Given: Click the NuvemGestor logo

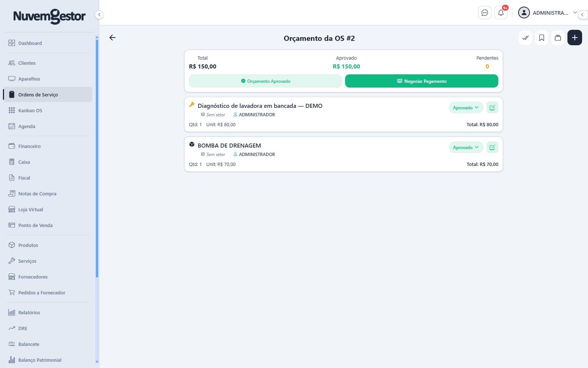Looking at the screenshot, I should point(49,16).
